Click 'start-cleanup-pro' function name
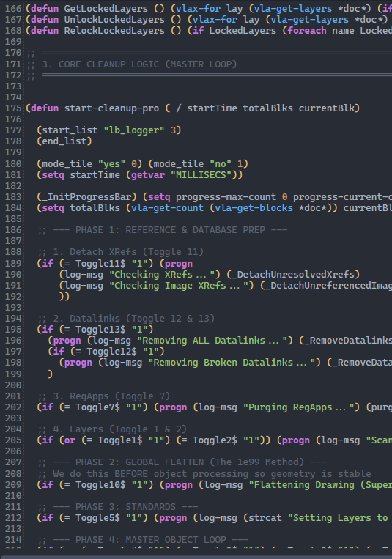 (x=111, y=108)
